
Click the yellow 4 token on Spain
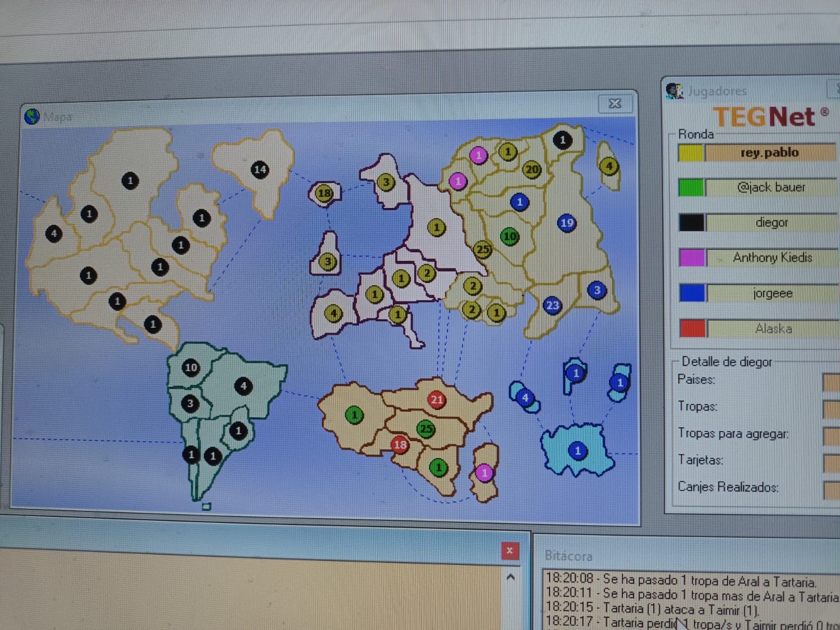(x=334, y=314)
